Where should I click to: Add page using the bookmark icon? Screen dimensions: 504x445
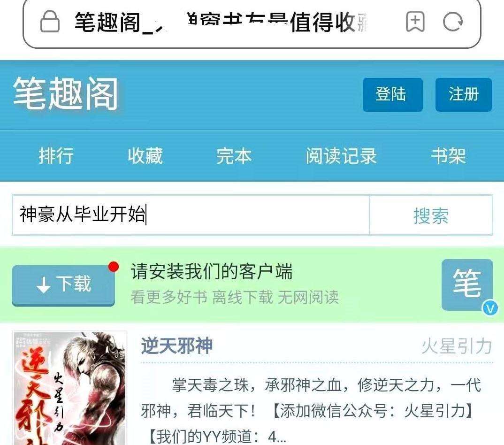[x=415, y=22]
